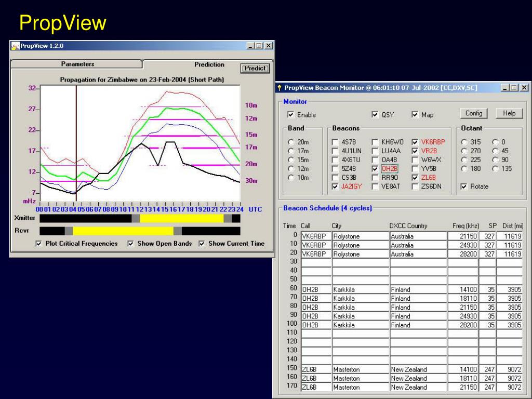Screen dimensions: 532x399
Task: Check the YV5B beacon
Action: 415,169
